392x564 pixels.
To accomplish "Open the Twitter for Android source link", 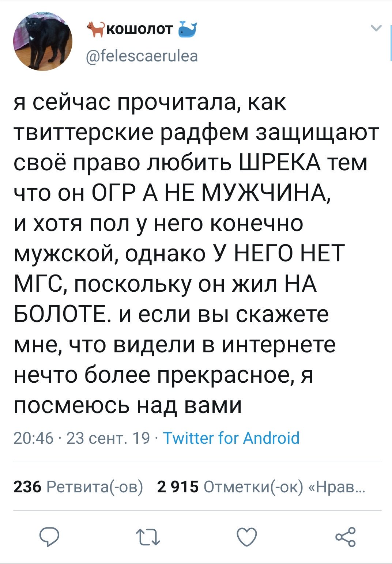I will pyautogui.click(x=231, y=438).
